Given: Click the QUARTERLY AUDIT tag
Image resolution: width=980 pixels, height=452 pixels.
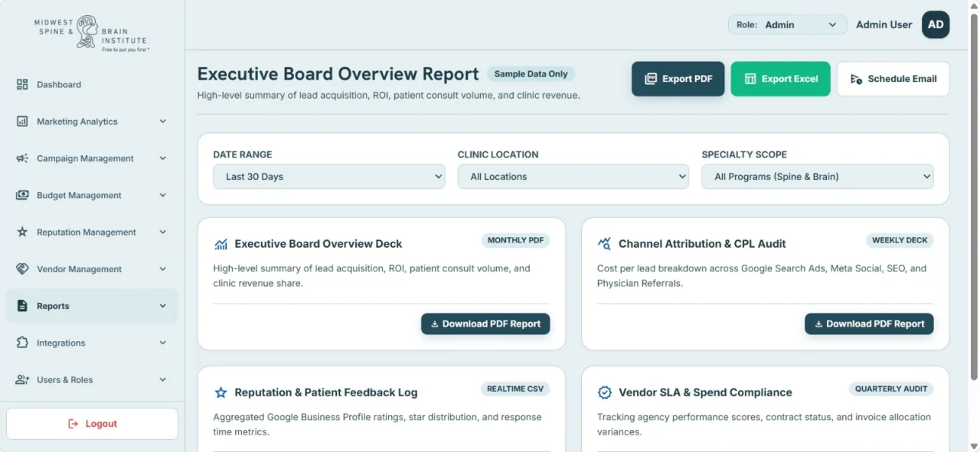Looking at the screenshot, I should pos(891,389).
